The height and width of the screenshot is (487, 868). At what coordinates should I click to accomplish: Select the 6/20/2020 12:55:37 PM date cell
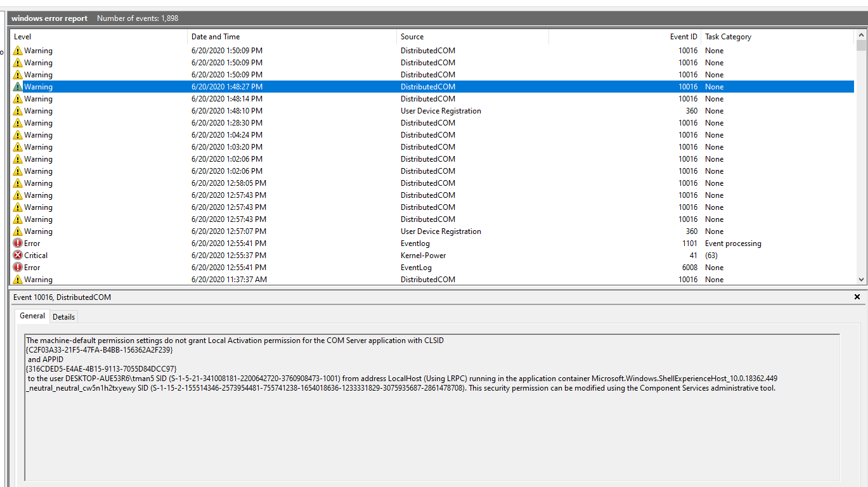tap(229, 256)
